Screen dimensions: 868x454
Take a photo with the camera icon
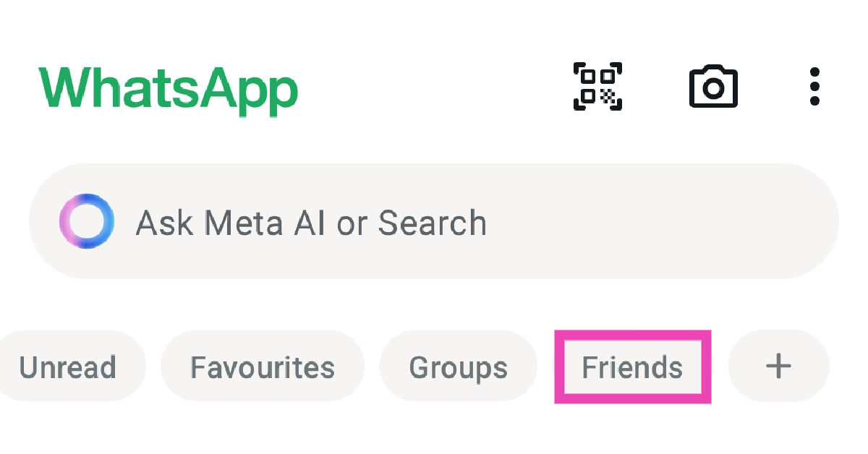713,87
